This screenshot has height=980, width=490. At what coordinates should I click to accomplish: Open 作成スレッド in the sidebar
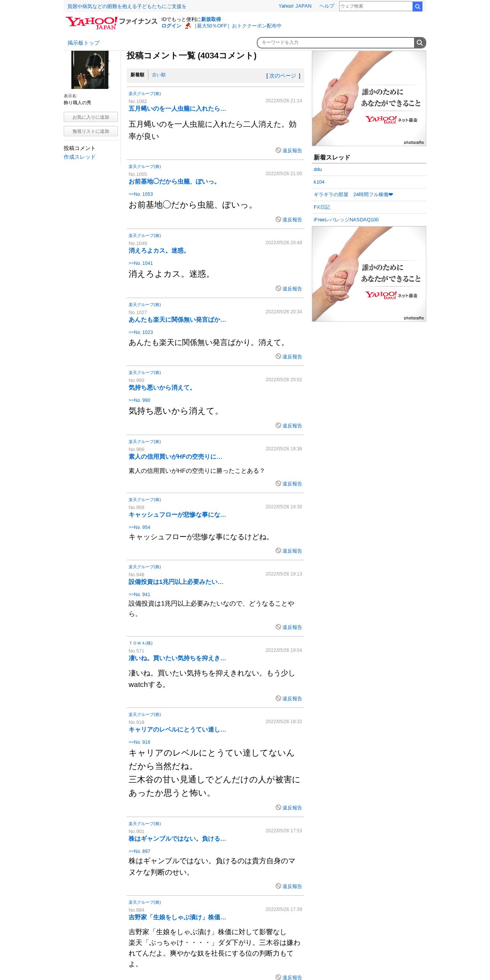(79, 157)
